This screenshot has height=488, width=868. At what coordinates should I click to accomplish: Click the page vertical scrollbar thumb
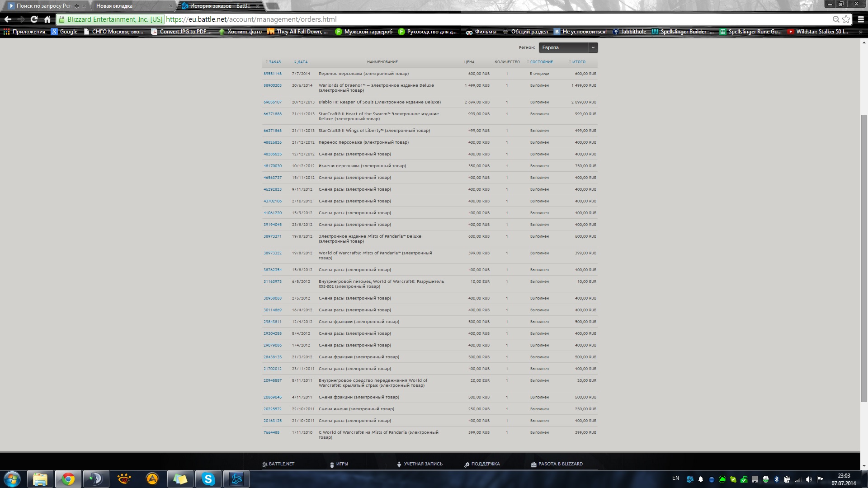[x=864, y=258]
